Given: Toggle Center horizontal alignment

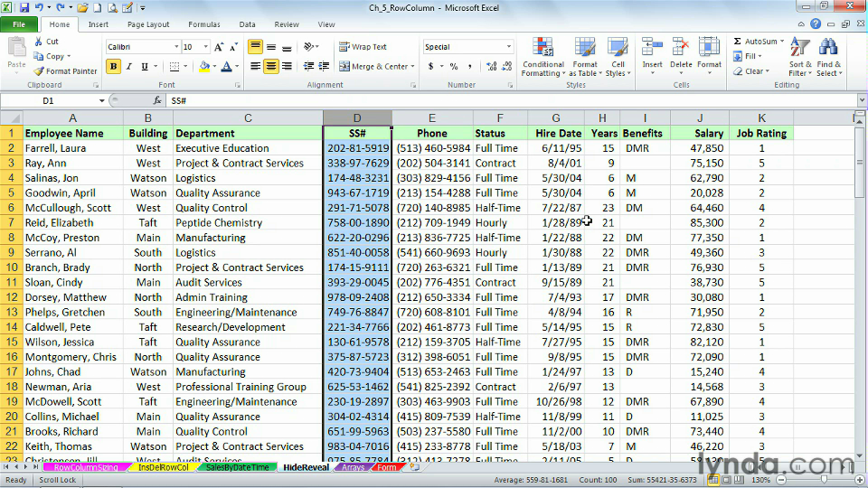Looking at the screenshot, I should click(270, 66).
